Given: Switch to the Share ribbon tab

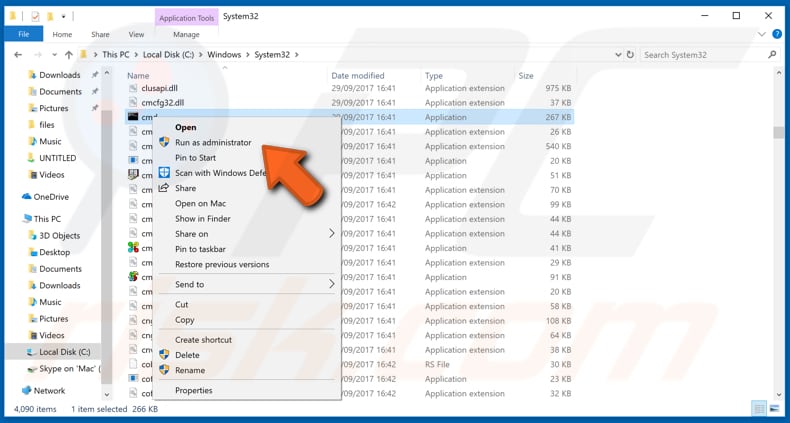Looking at the screenshot, I should [100, 34].
